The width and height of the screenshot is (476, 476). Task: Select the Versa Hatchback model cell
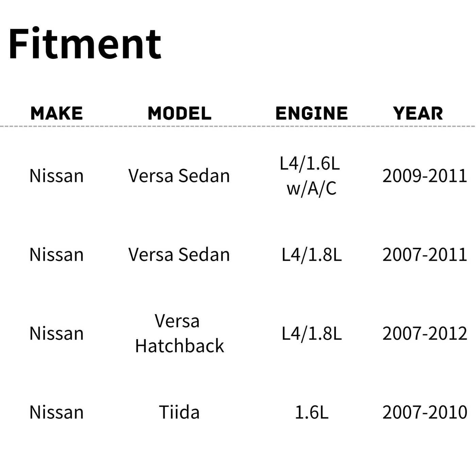pyautogui.click(x=179, y=334)
